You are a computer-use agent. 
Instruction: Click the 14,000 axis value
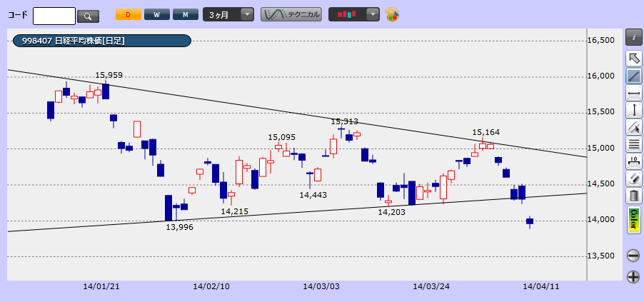601,220
